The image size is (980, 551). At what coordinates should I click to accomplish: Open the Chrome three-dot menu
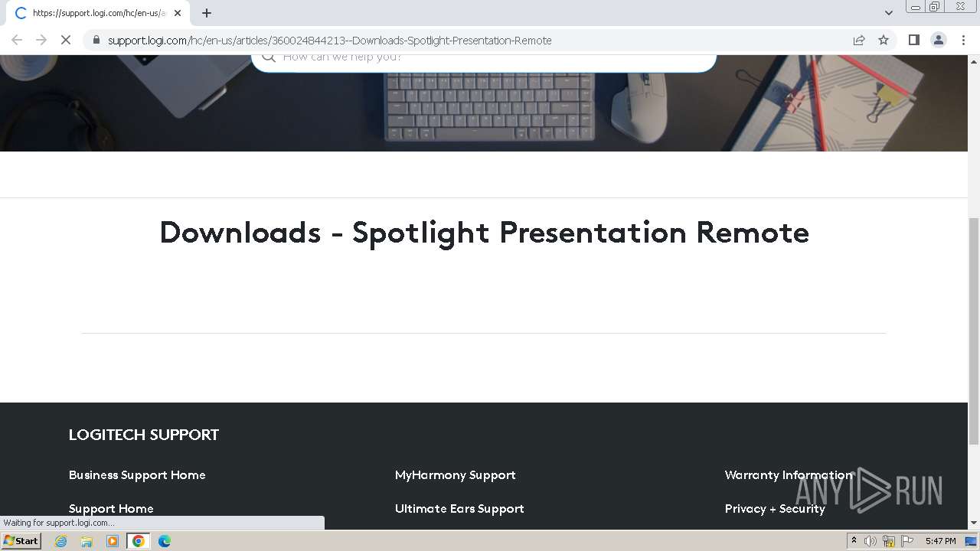pyautogui.click(x=963, y=40)
